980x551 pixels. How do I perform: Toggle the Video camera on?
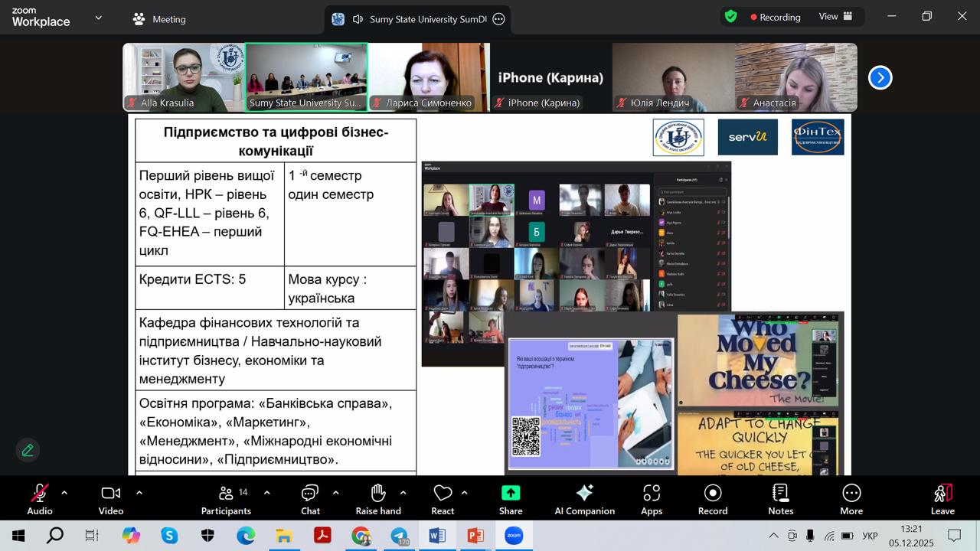click(111, 499)
